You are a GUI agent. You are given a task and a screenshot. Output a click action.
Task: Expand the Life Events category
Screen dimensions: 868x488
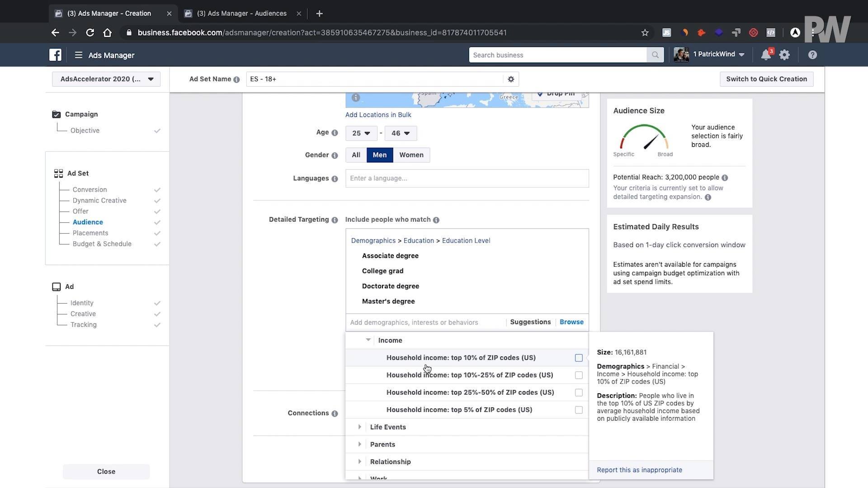pos(360,427)
